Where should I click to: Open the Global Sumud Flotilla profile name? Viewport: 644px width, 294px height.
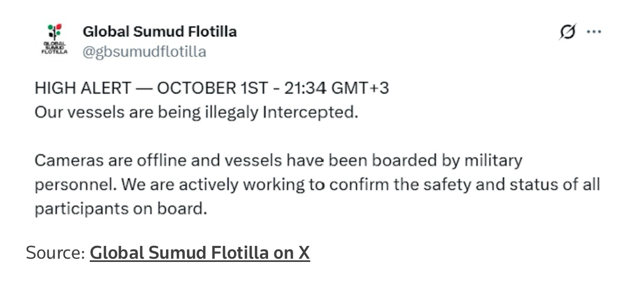coord(159,32)
